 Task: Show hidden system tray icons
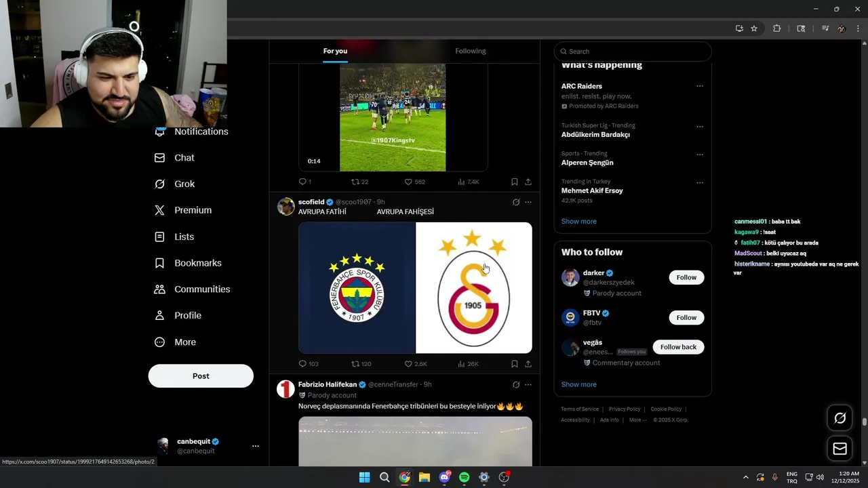pos(746,477)
